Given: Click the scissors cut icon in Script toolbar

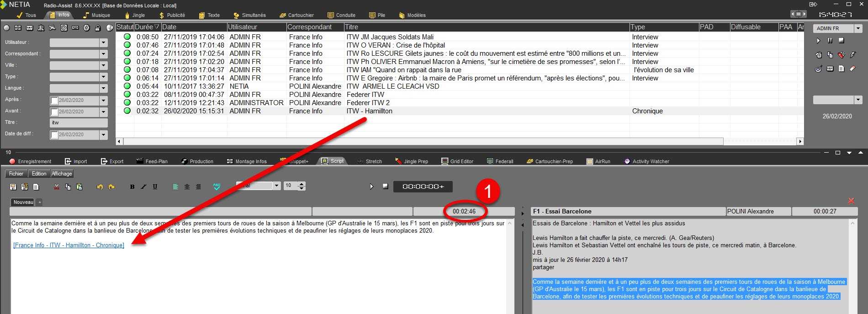Looking at the screenshot, I should pos(57,186).
